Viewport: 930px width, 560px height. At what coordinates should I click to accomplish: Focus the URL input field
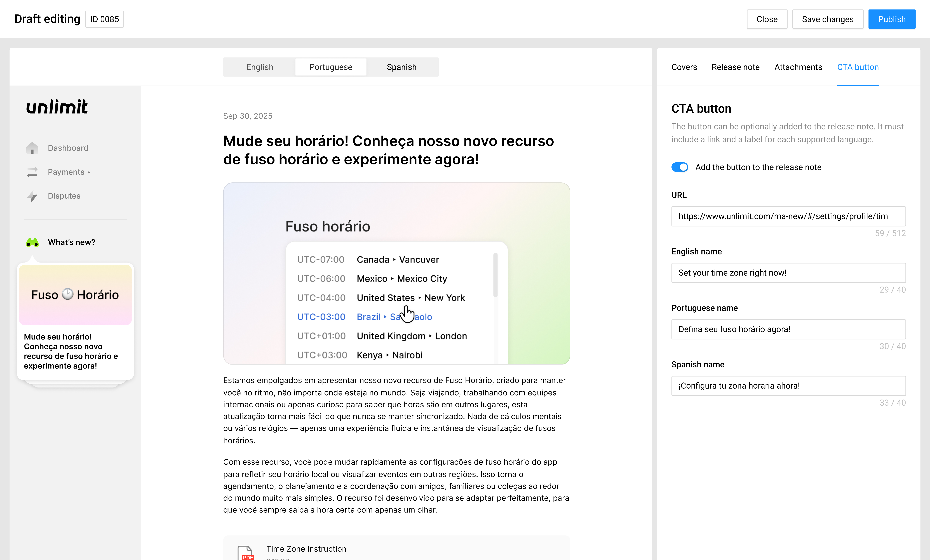[x=788, y=216]
